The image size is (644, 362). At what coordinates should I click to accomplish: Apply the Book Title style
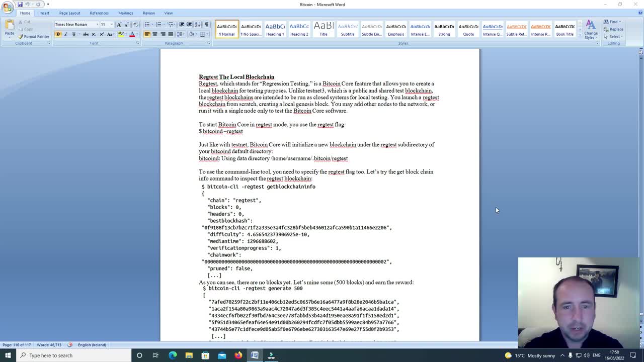[x=565, y=29]
